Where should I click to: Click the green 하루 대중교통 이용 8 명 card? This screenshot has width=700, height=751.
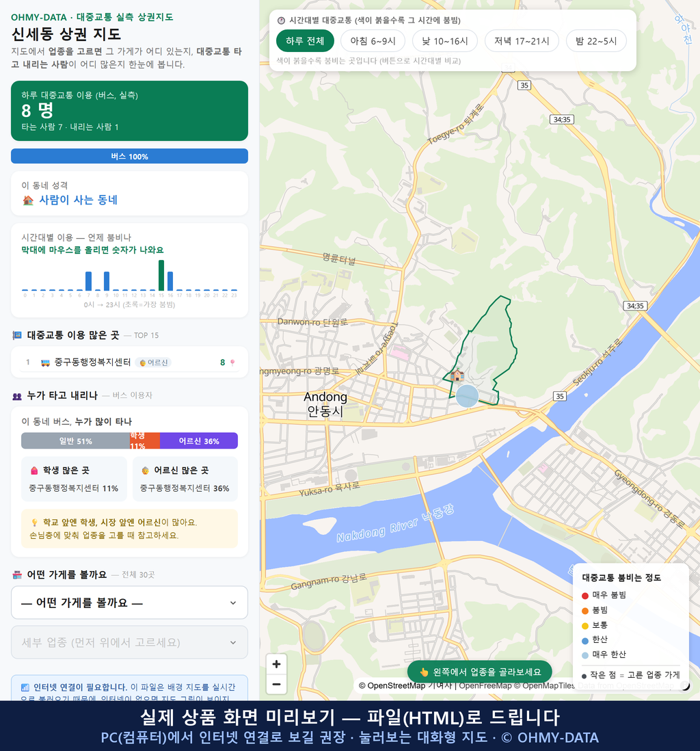[129, 111]
